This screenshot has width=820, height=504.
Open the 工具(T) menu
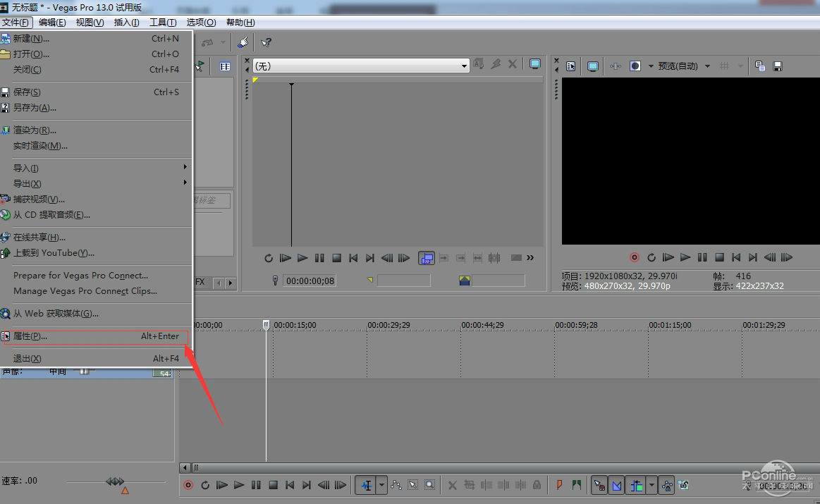(163, 22)
